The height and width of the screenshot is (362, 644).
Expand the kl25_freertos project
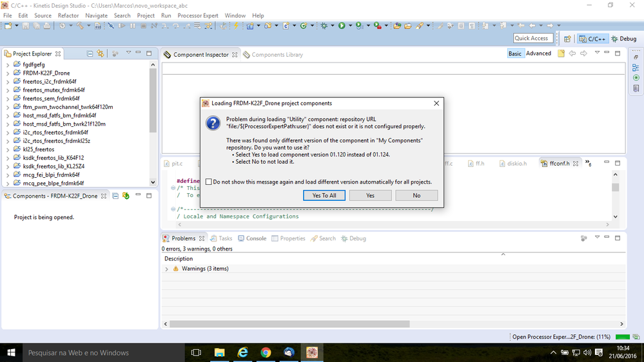click(x=8, y=150)
